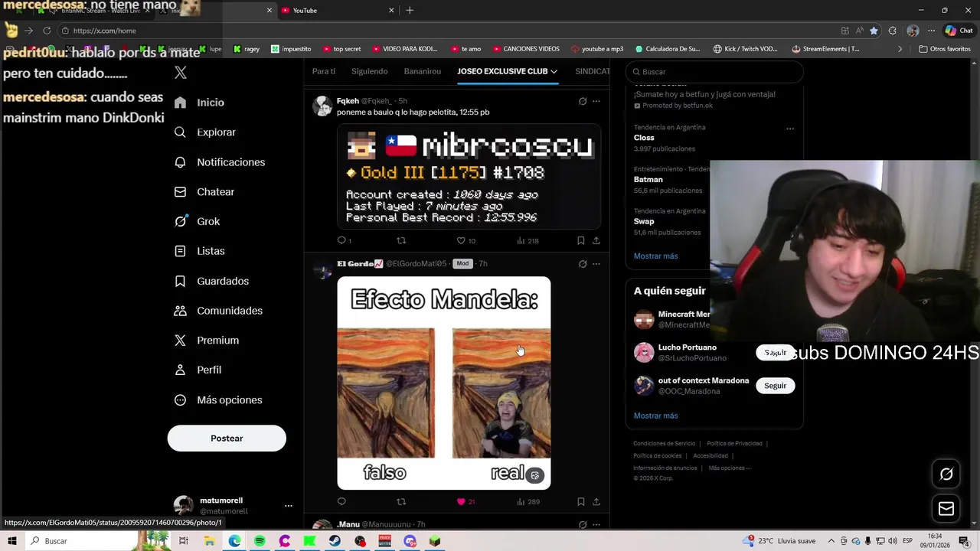Image resolution: width=980 pixels, height=551 pixels.
Task: Open the floating messages envelope button
Action: [946, 509]
